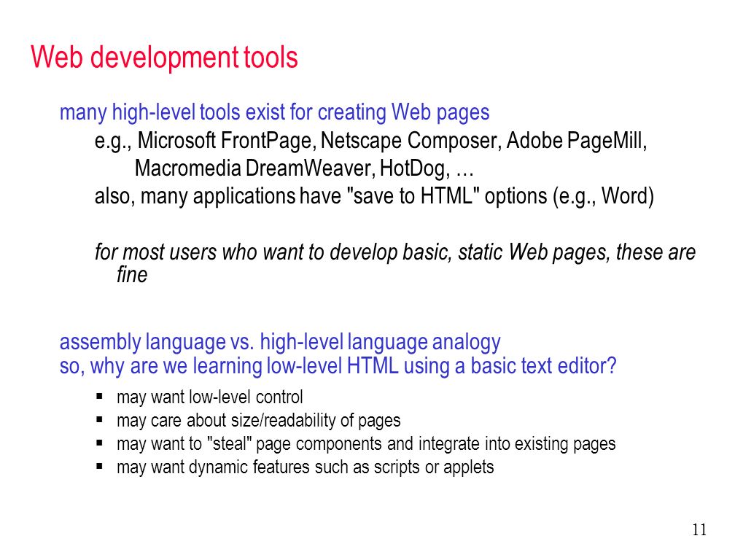Click the line starting "e.g., Microsoft FrontPage"

point(370,141)
